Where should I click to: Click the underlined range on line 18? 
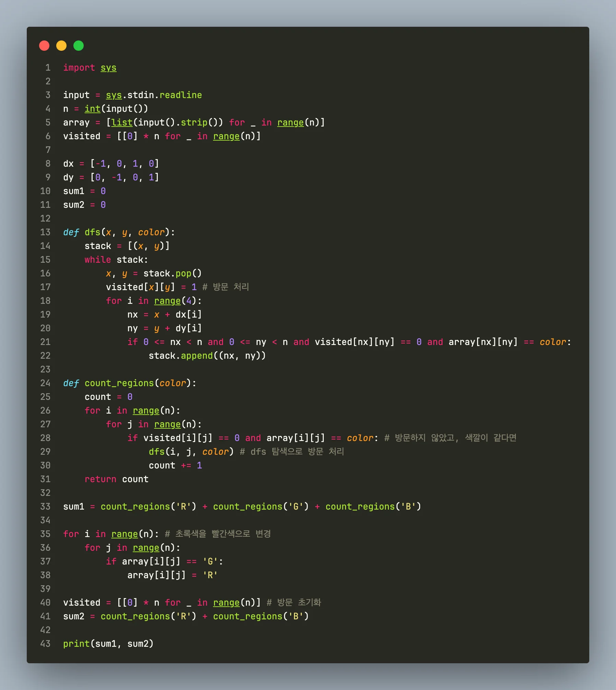(x=167, y=301)
